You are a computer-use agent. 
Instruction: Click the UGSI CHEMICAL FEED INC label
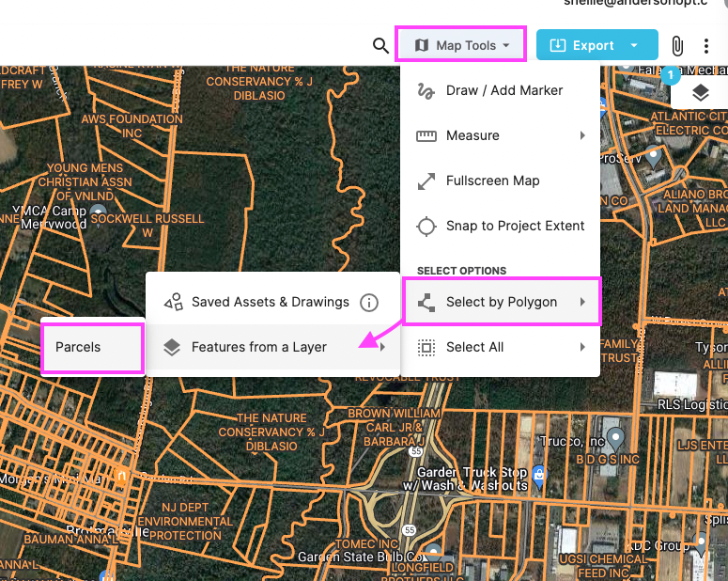coord(603,566)
